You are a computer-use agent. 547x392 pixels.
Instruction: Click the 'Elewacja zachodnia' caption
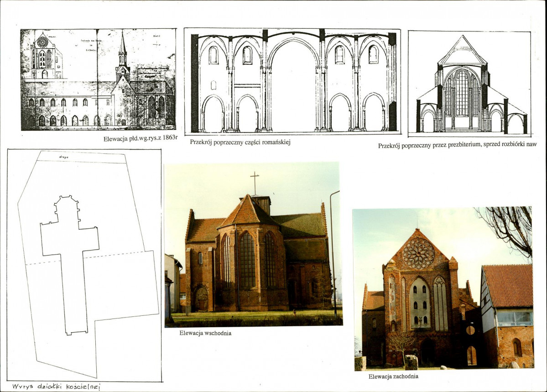tap(394, 376)
